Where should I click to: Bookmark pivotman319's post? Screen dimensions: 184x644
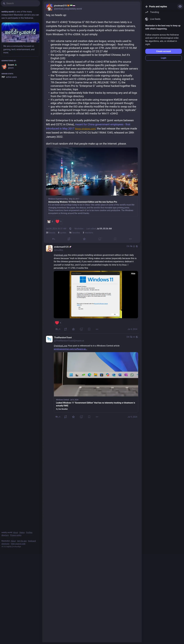115,239
